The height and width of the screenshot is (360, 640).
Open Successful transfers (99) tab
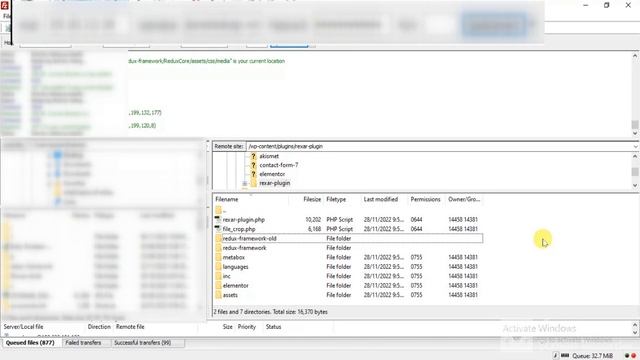pyautogui.click(x=142, y=343)
